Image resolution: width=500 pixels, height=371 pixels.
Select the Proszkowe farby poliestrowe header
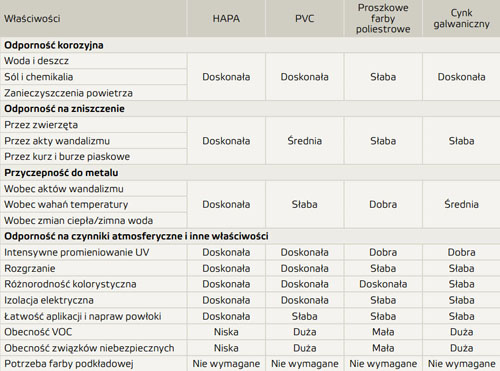tap(383, 18)
